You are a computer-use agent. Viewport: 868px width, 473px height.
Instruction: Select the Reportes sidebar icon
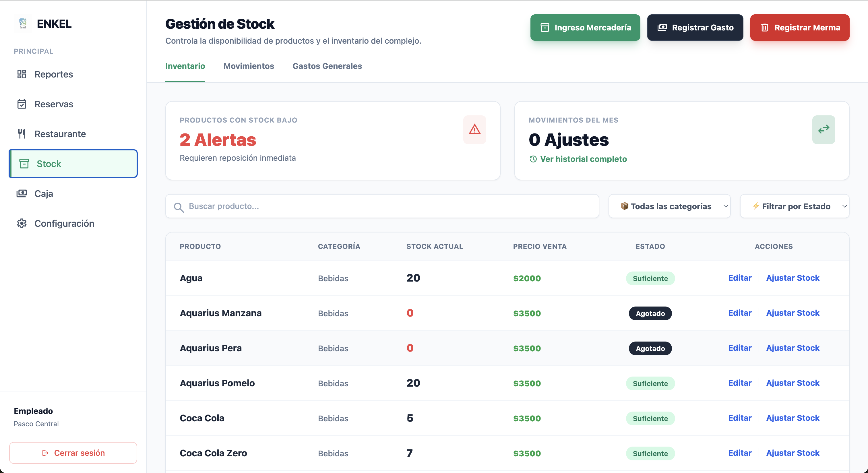[x=22, y=74]
